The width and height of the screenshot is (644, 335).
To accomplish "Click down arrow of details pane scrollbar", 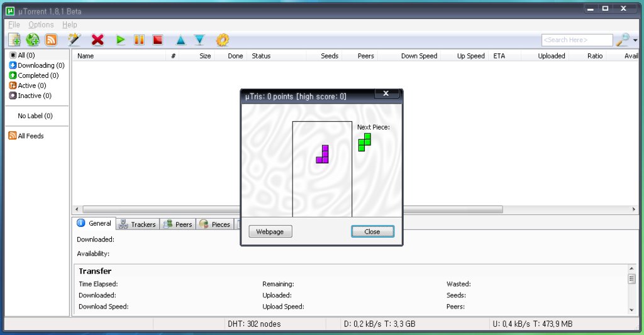I will (x=631, y=310).
